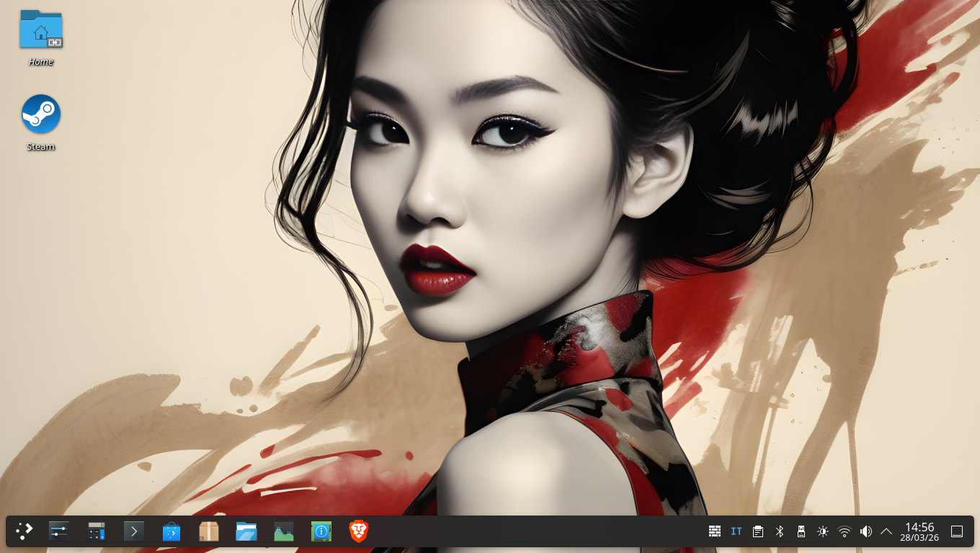This screenshot has width=980, height=553.
Task: Click the cardboard box package icon
Action: pyautogui.click(x=209, y=531)
